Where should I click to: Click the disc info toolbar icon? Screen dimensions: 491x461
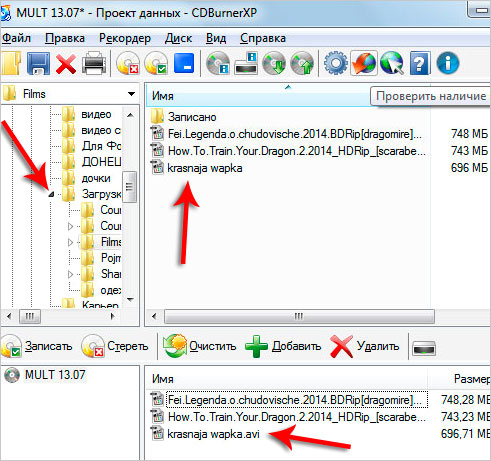(218, 63)
